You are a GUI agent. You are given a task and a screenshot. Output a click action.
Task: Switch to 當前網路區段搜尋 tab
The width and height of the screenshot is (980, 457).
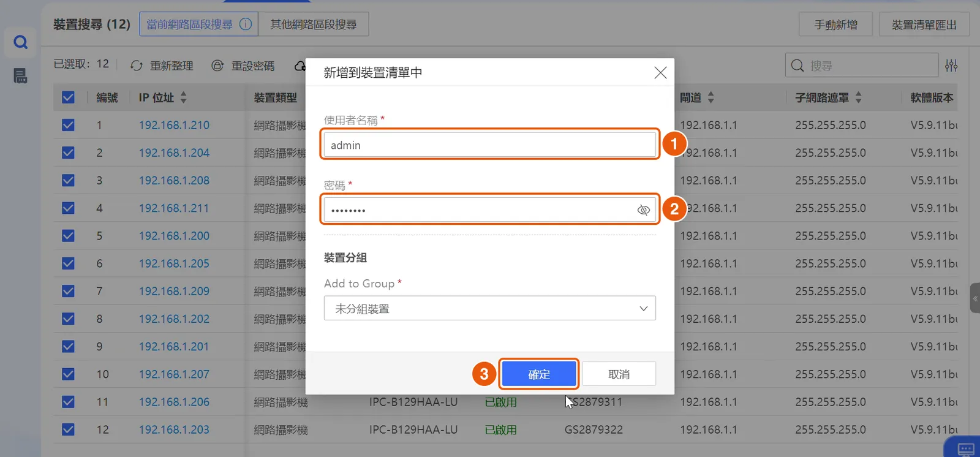(x=198, y=25)
